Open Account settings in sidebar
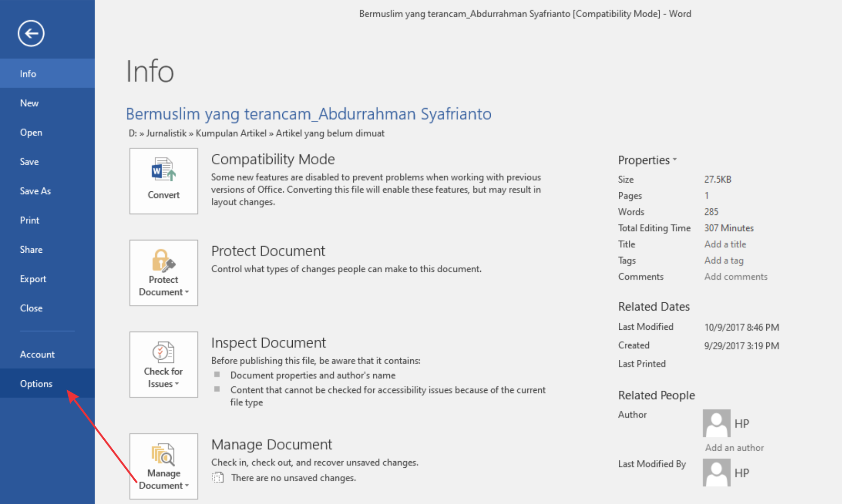 click(x=37, y=355)
